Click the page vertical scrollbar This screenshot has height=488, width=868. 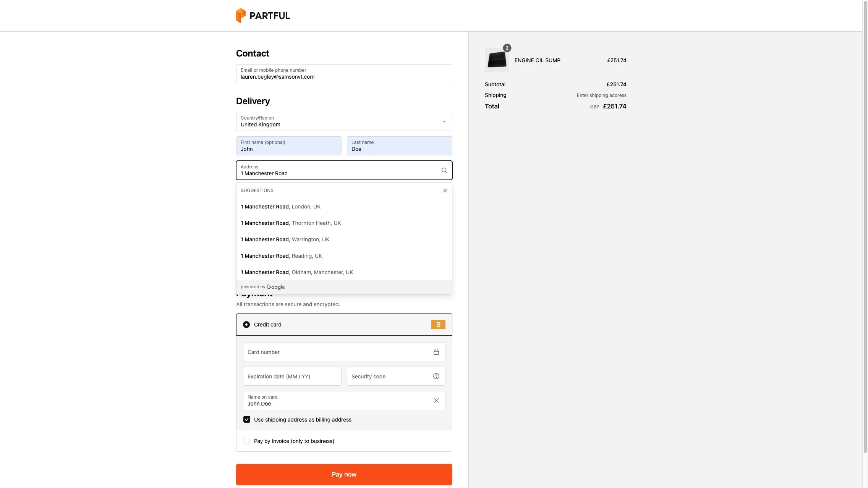click(865, 227)
